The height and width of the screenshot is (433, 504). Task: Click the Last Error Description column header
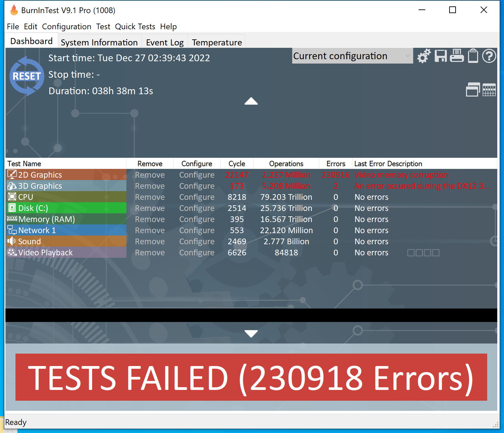click(x=425, y=164)
